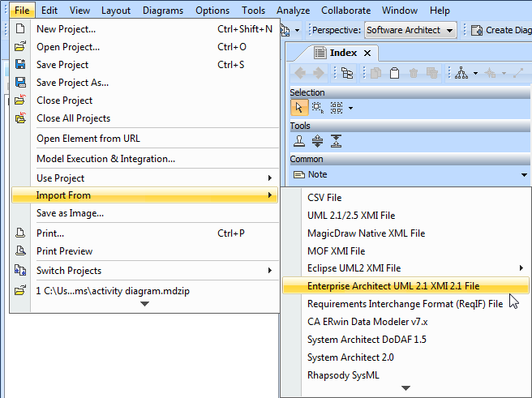Select the CSV File import option
This screenshot has height=398, width=532.
(x=324, y=198)
